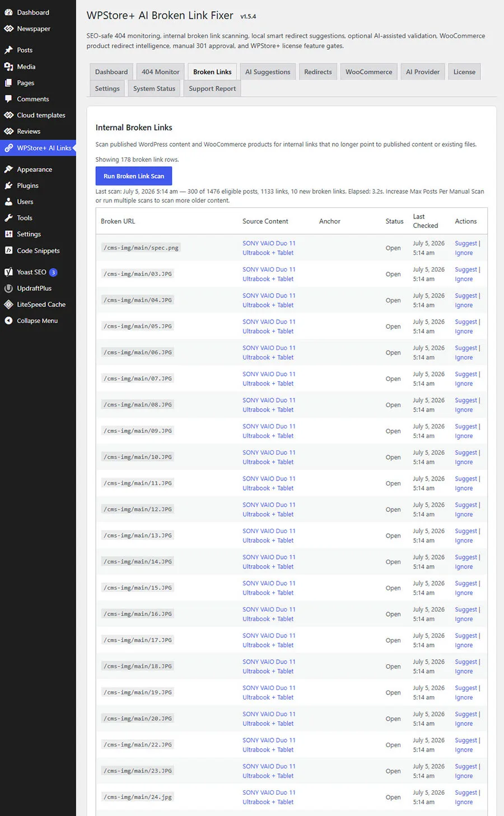Click Suggest for 13.JPG row
The width and height of the screenshot is (504, 816).
pyautogui.click(x=466, y=531)
